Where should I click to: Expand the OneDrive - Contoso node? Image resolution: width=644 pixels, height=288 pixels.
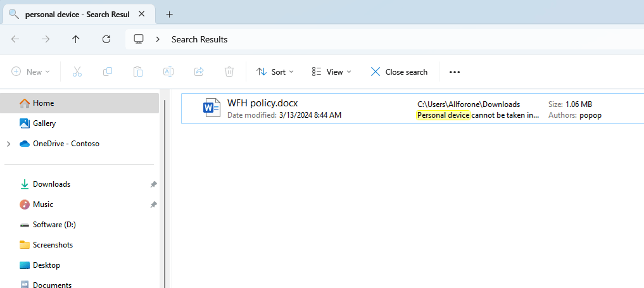coord(9,144)
